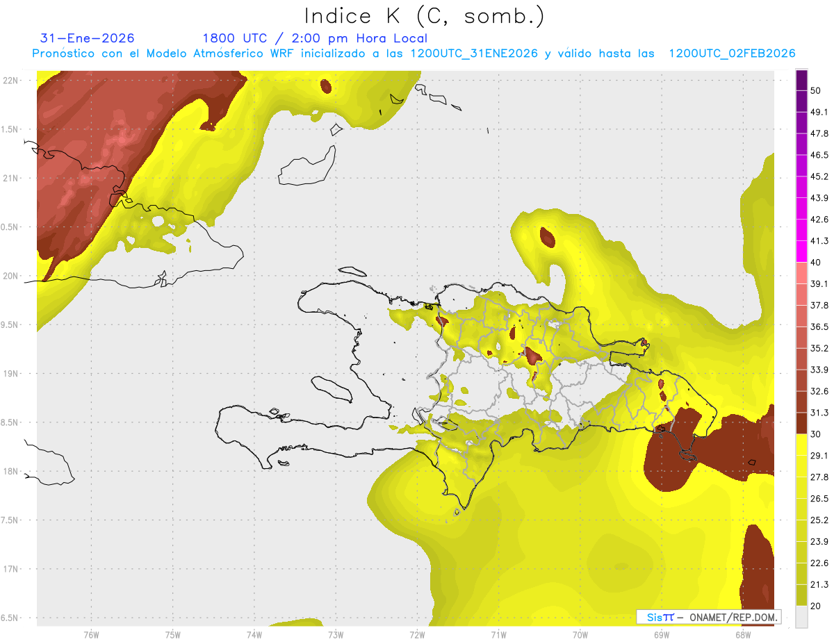Click the "20N" latitude label

[x=10, y=275]
